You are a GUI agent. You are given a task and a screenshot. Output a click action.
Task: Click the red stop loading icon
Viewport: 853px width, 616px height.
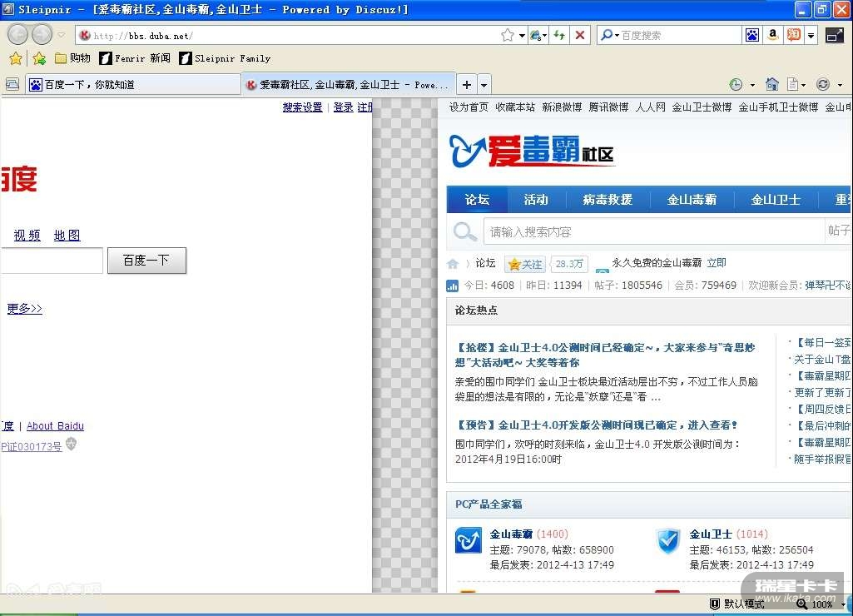(580, 35)
